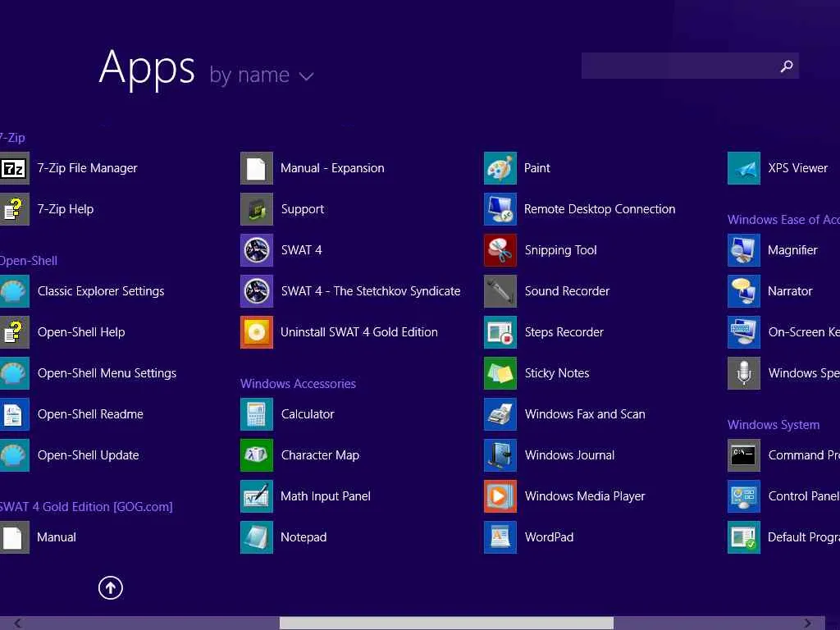Screen dimensions: 840x630
Task: Click the horizontal scrollbar thumb
Action: click(x=447, y=623)
